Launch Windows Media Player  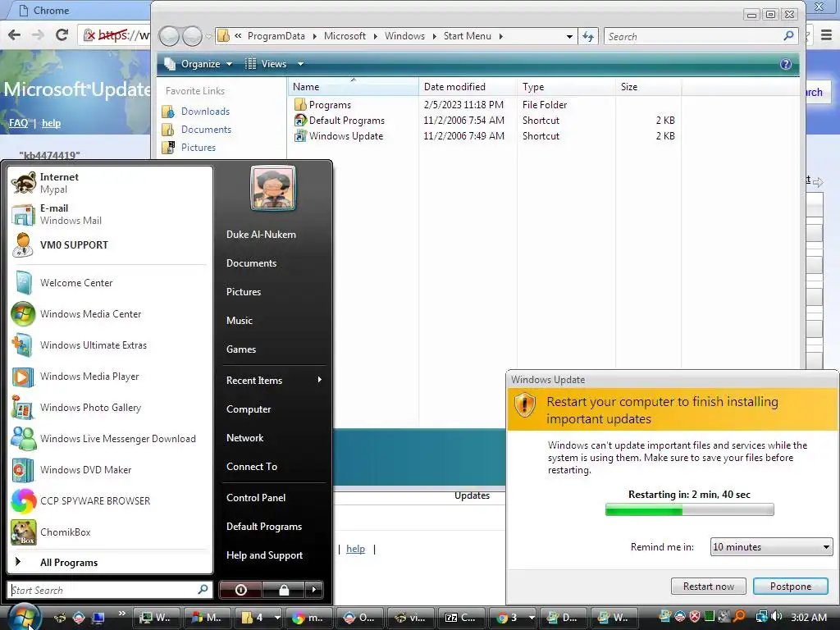(x=110, y=376)
